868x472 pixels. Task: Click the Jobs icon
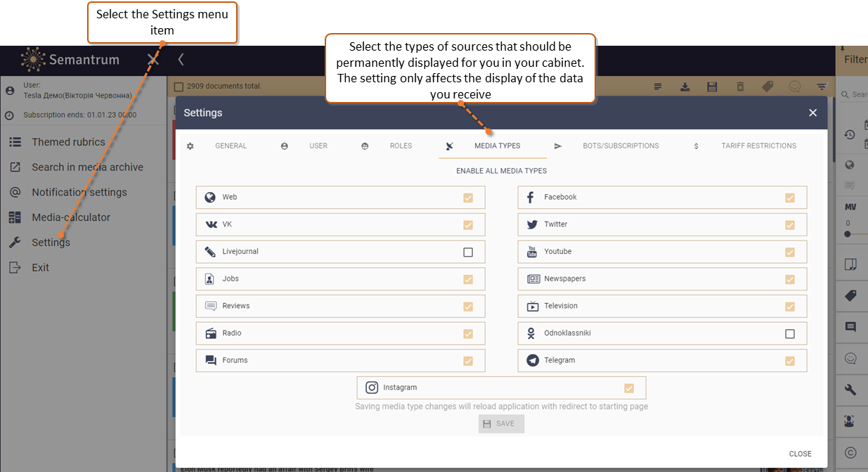tap(209, 279)
